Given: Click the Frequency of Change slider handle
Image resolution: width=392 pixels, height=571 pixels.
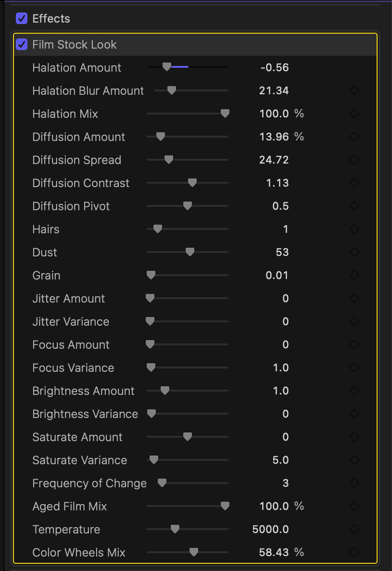Looking at the screenshot, I should (x=162, y=483).
